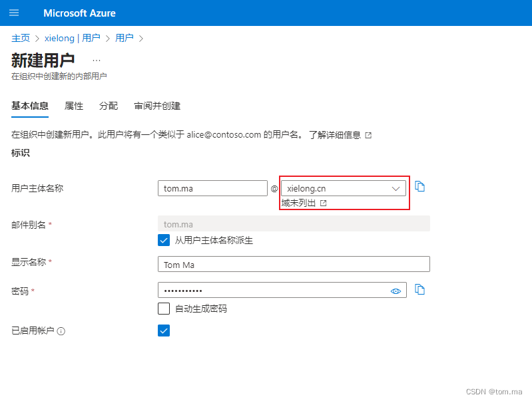This screenshot has height=401, width=532.
Task: Click the 新建用户 page heading
Action: pos(43,61)
